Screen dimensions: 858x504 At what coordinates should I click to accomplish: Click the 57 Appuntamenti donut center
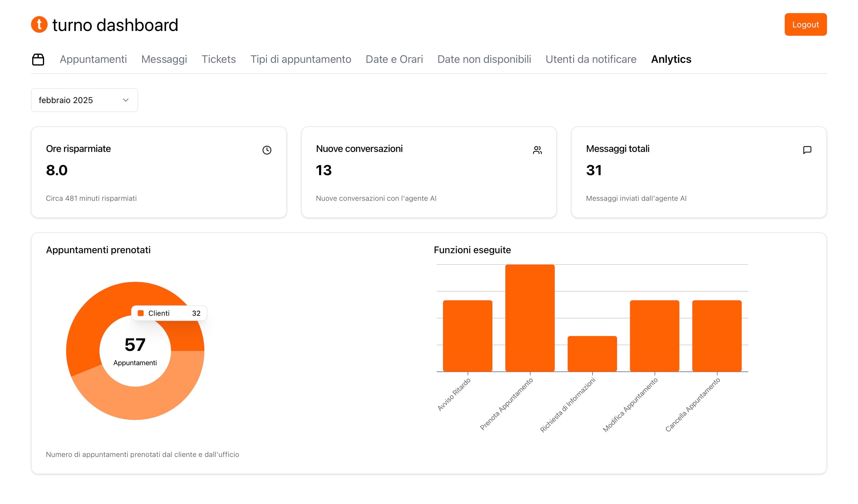click(x=135, y=351)
